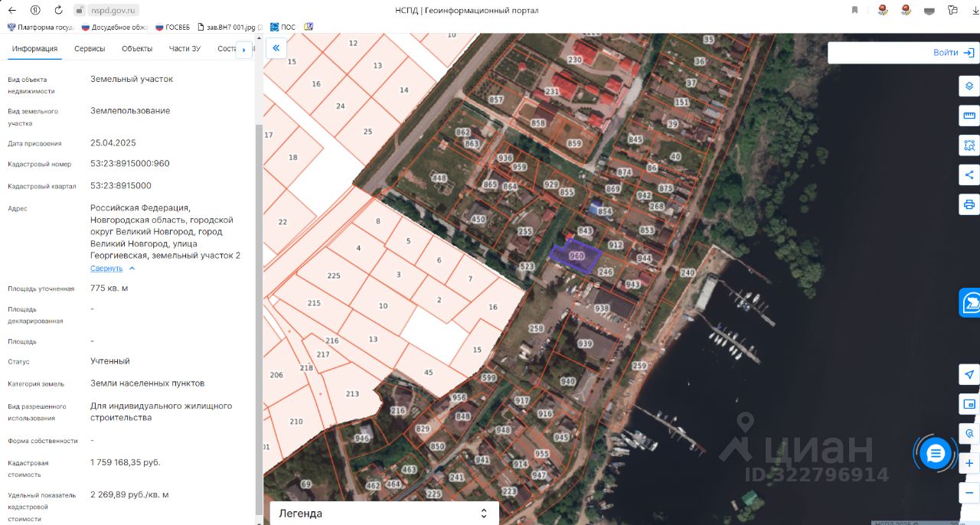Open the Yandex home button
Image resolution: width=980 pixels, height=525 pixels.
(35, 10)
